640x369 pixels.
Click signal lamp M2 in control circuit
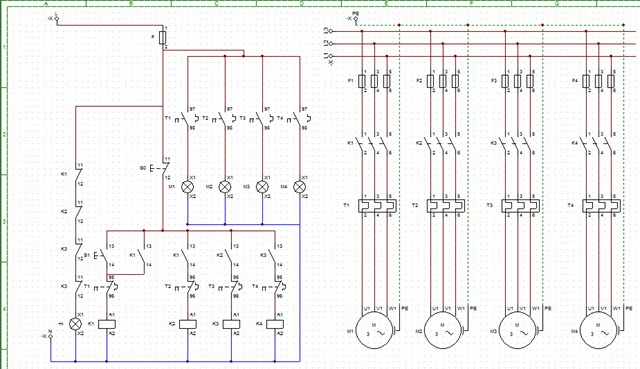225,187
